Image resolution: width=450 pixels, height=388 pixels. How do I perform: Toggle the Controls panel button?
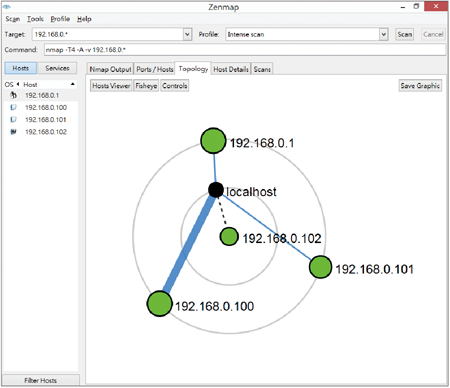click(x=175, y=86)
